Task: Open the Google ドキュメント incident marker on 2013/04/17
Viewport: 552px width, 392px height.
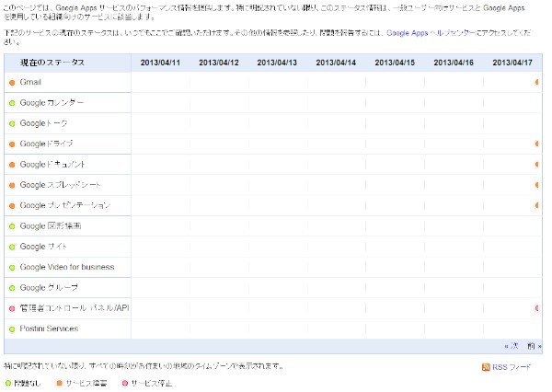Action: coord(537,164)
